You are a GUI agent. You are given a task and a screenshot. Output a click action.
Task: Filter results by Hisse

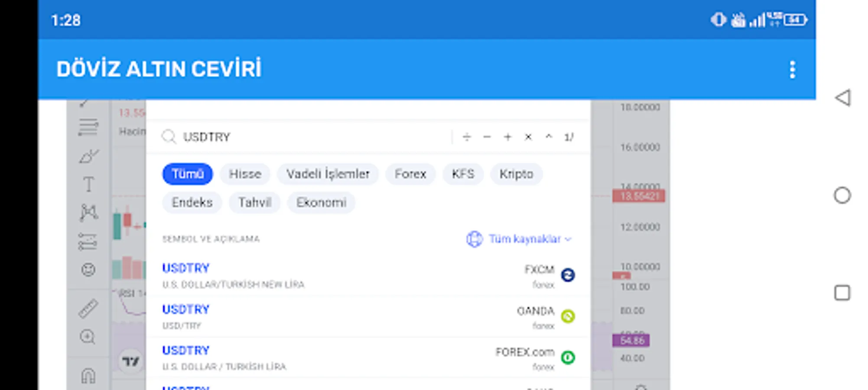coord(245,174)
